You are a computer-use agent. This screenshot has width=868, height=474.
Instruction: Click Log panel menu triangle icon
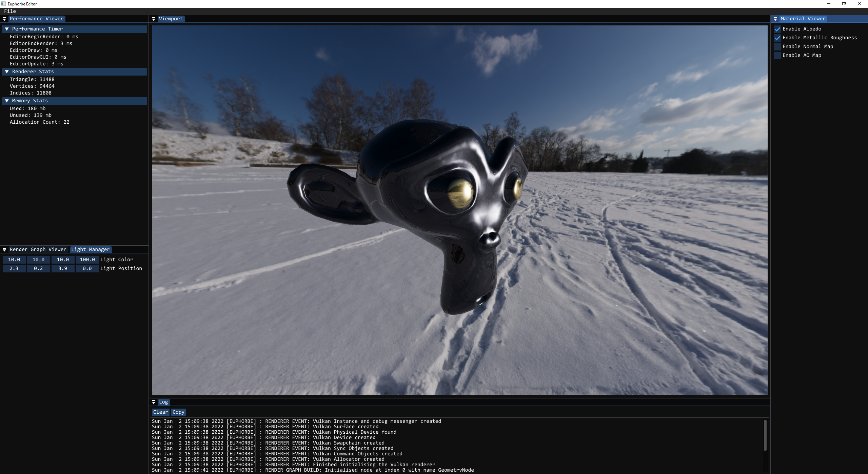click(154, 402)
